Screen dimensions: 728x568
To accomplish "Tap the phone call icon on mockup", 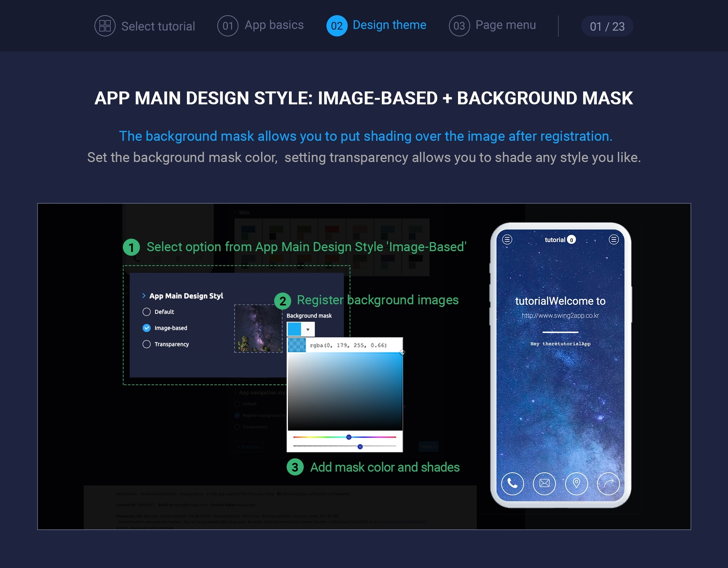I will [x=512, y=483].
